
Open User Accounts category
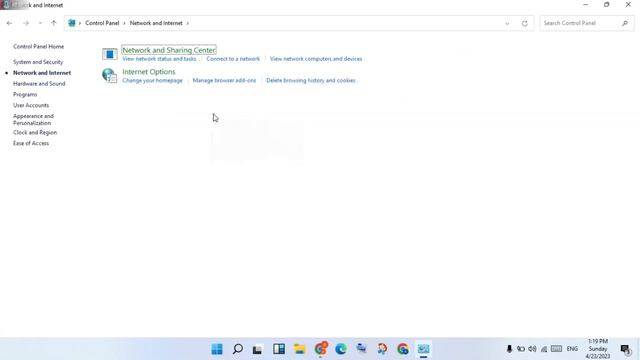(x=31, y=105)
